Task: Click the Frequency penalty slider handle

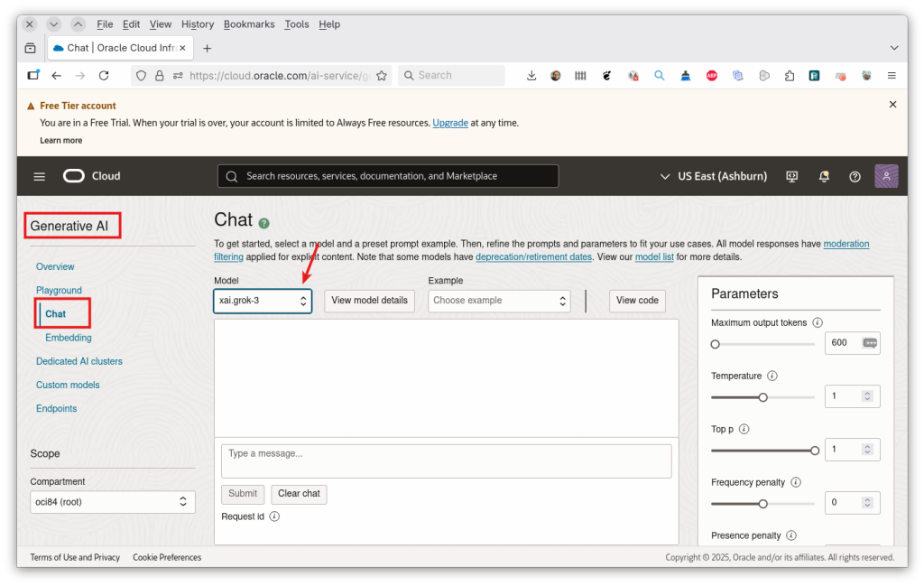Action: (763, 504)
